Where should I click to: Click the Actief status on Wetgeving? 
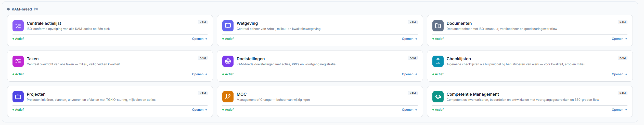228,39
